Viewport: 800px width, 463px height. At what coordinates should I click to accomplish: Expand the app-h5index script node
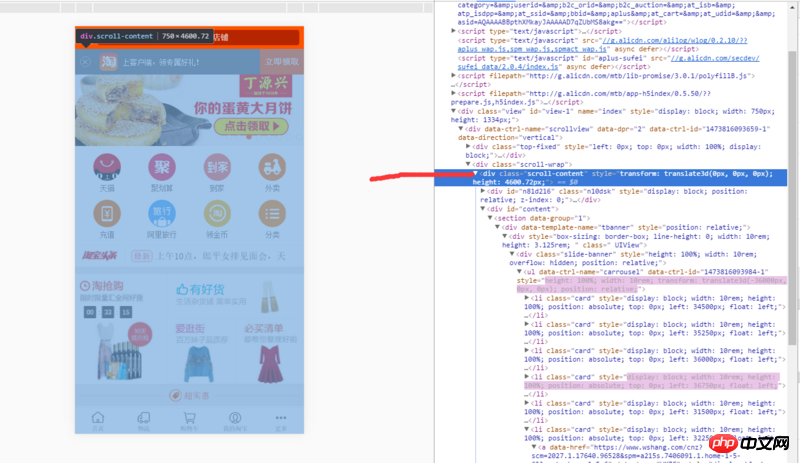(x=454, y=93)
